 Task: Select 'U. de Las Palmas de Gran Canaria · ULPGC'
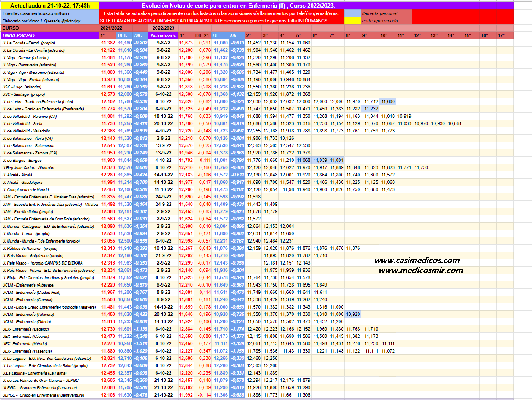pos(50,380)
